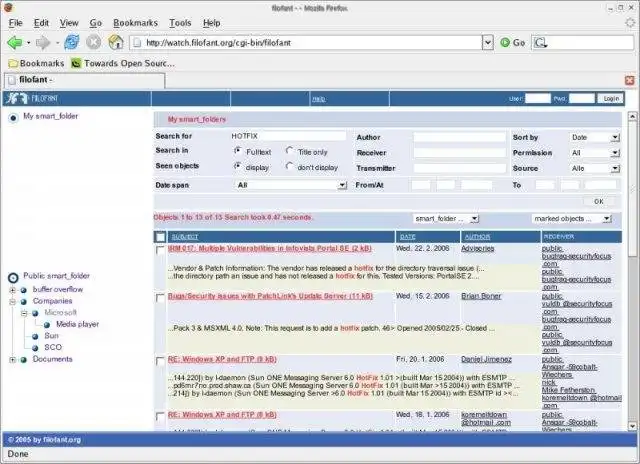This screenshot has width=640, height=464.
Task: Select My smart_folder radio icon
Action: click(x=13, y=118)
